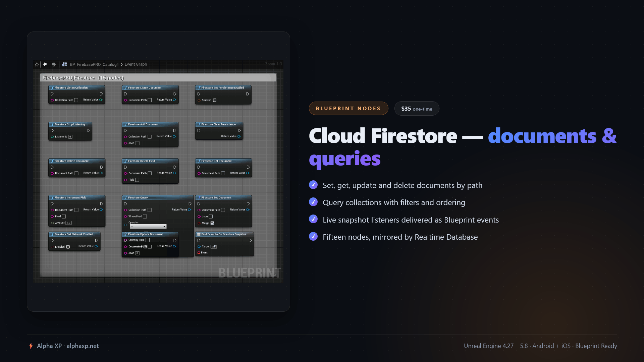The image size is (644, 362).
Task: Click the Return Value pin on Firestore Clear Persistence
Action: [239, 136]
